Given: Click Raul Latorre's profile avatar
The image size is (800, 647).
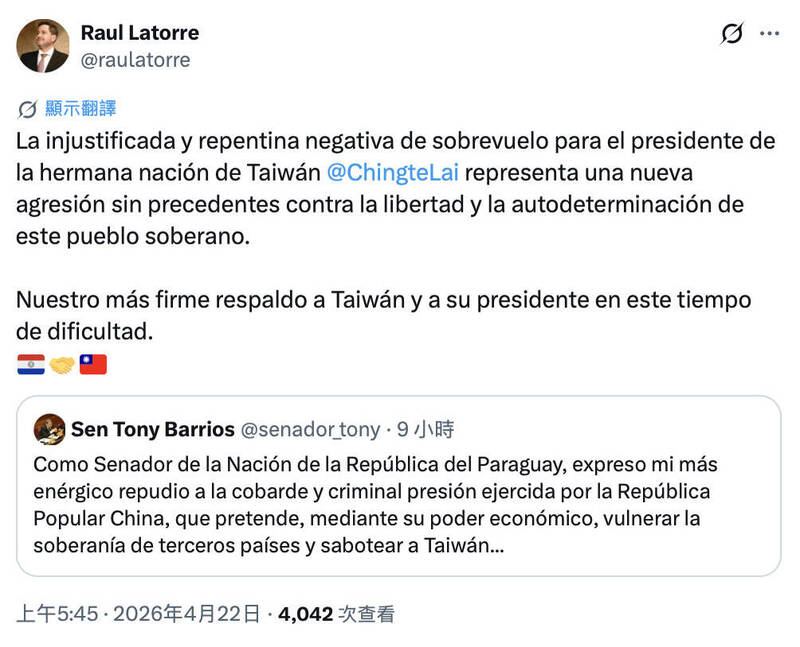Looking at the screenshot, I should tap(43, 46).
